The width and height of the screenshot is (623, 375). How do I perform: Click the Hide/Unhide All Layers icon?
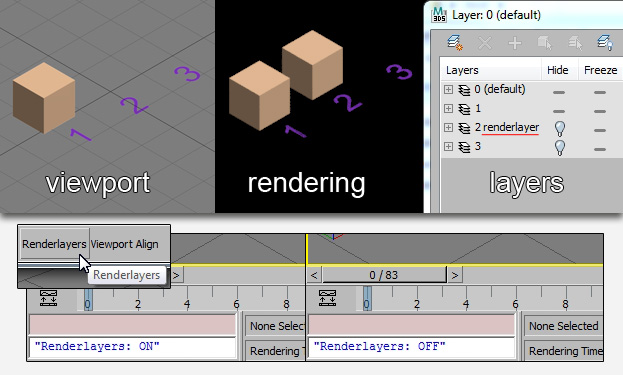tap(605, 43)
